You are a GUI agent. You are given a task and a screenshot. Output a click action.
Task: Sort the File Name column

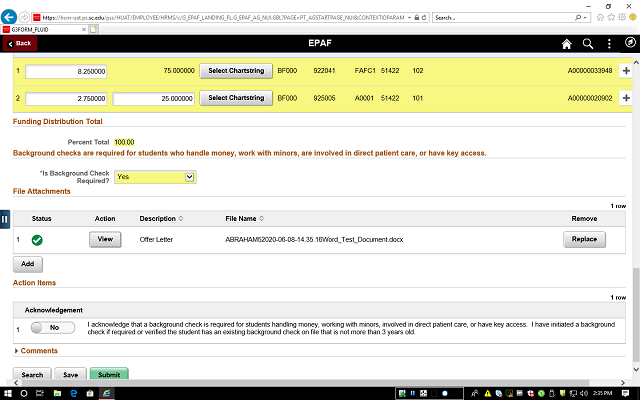(262, 218)
